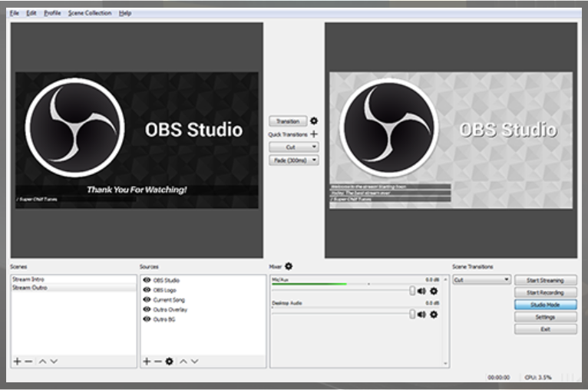Select the Stream Intro scene
Screen dimensions: 588x390
tap(74, 279)
